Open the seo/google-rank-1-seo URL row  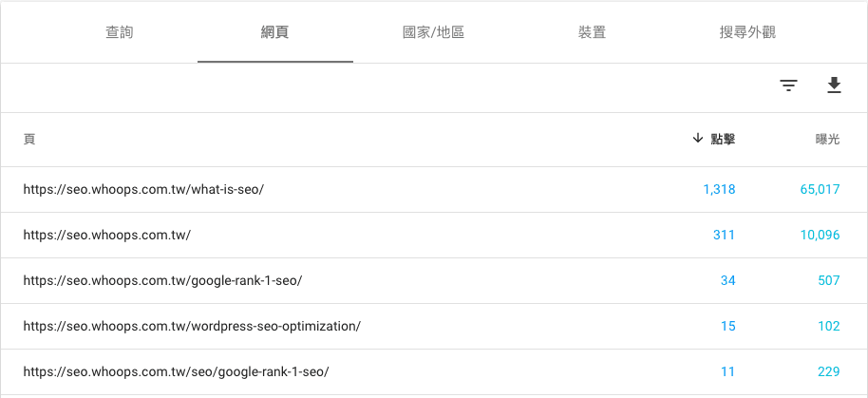pos(434,371)
